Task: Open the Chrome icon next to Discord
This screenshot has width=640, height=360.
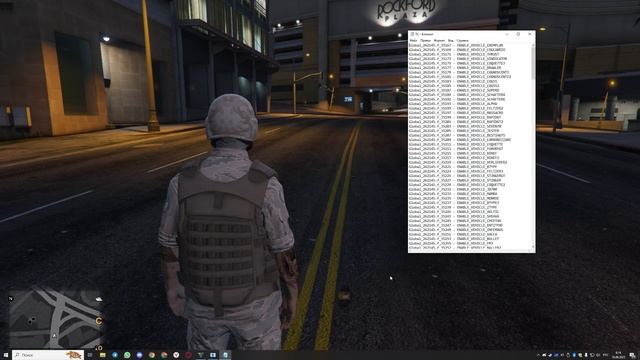Action: point(151,355)
